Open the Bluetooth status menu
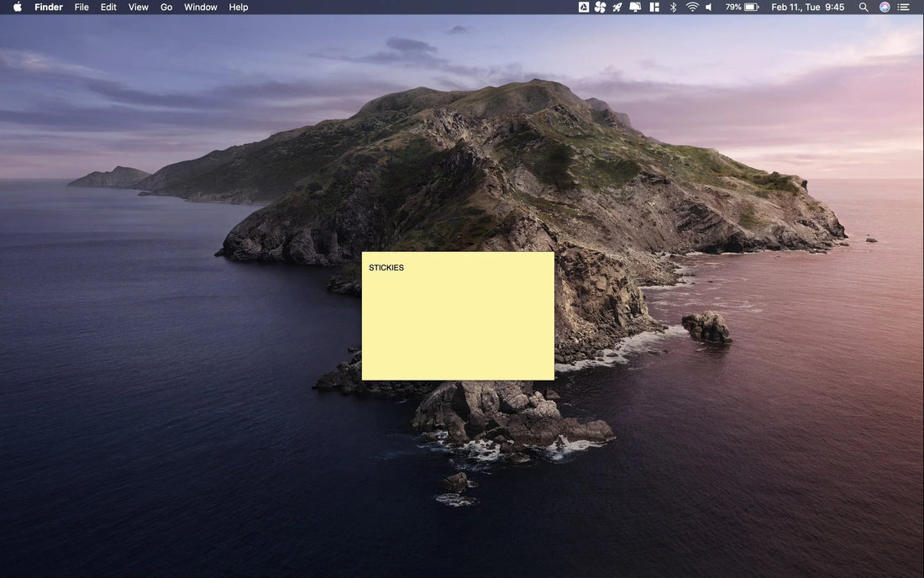The height and width of the screenshot is (578, 924). [673, 7]
